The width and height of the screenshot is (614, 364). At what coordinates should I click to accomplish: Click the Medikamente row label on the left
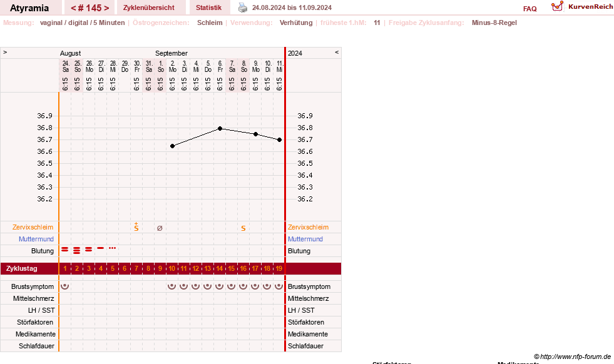point(36,334)
